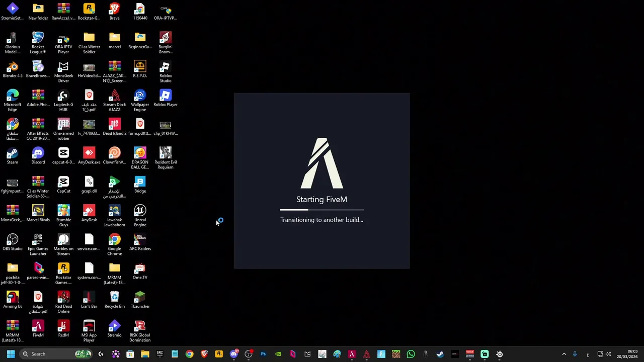Select the AnyDesk desktop shortcut

tap(89, 214)
